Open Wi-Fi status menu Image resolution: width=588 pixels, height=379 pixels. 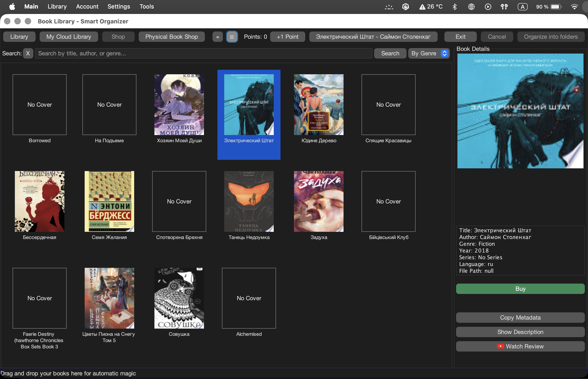click(574, 7)
